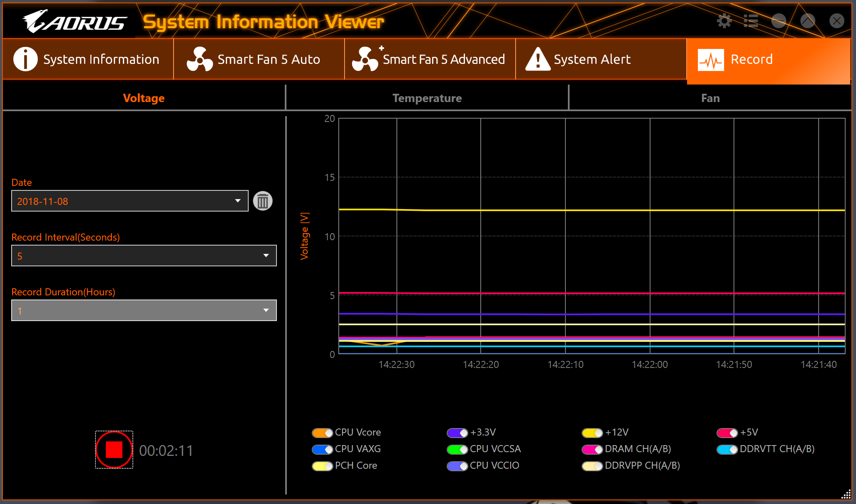856x504 pixels.
Task: Stop recording with the red stop button
Action: coord(114,450)
